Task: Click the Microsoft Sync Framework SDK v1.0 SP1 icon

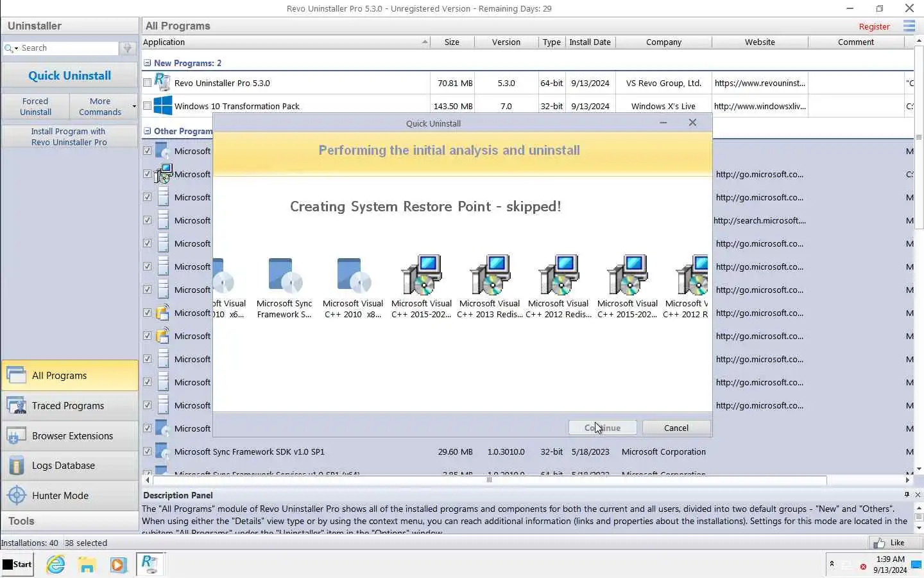Action: pyautogui.click(x=162, y=451)
